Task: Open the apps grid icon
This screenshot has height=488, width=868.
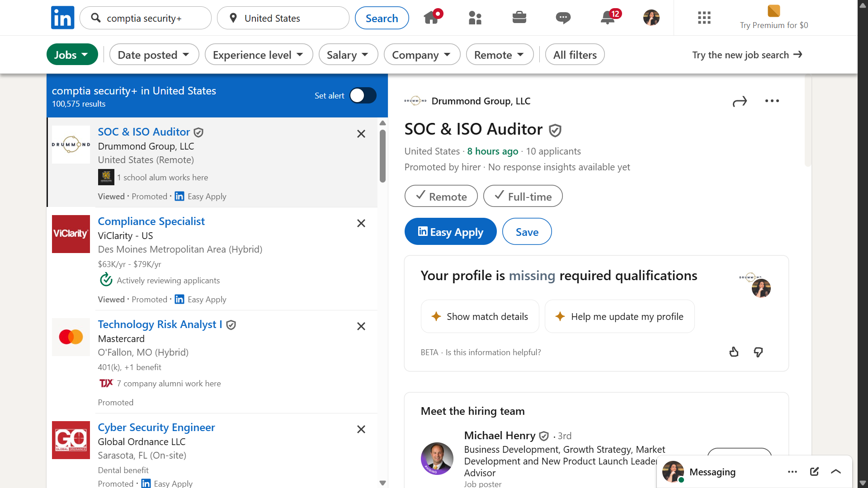Action: pyautogui.click(x=704, y=18)
